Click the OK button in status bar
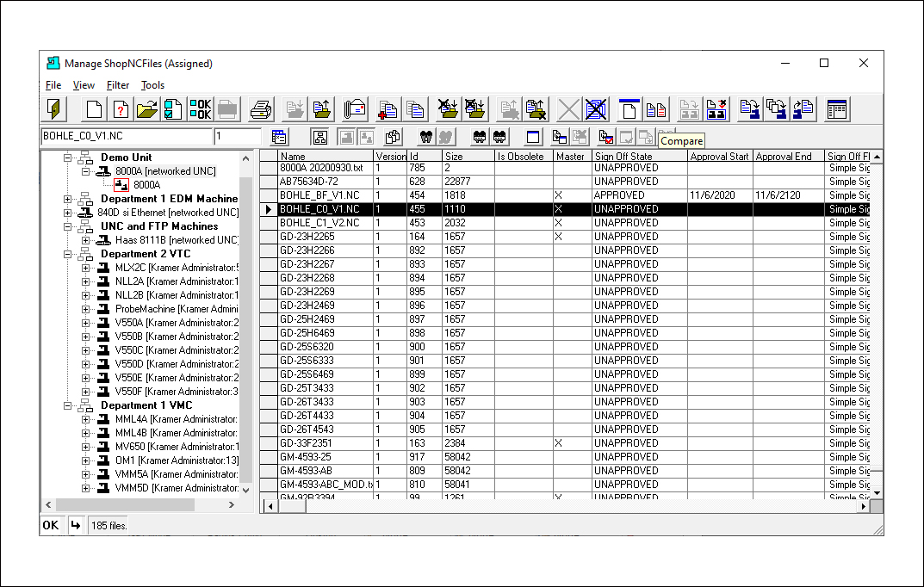Viewport: 924px width, 587px height. [51, 525]
